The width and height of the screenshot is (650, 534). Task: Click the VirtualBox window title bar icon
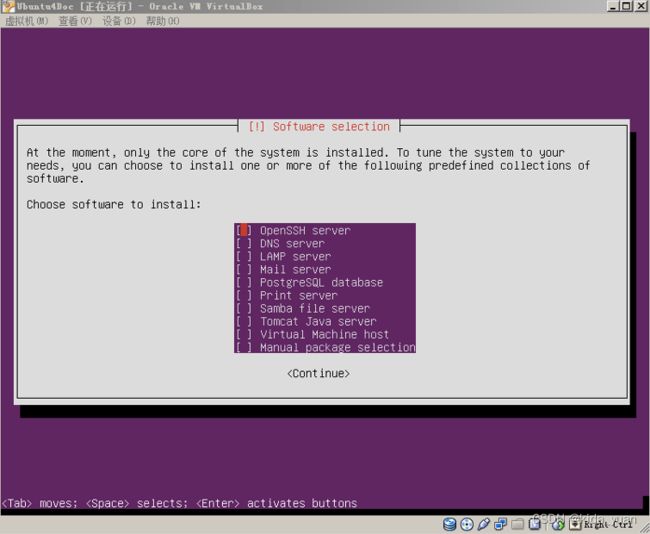point(8,6)
